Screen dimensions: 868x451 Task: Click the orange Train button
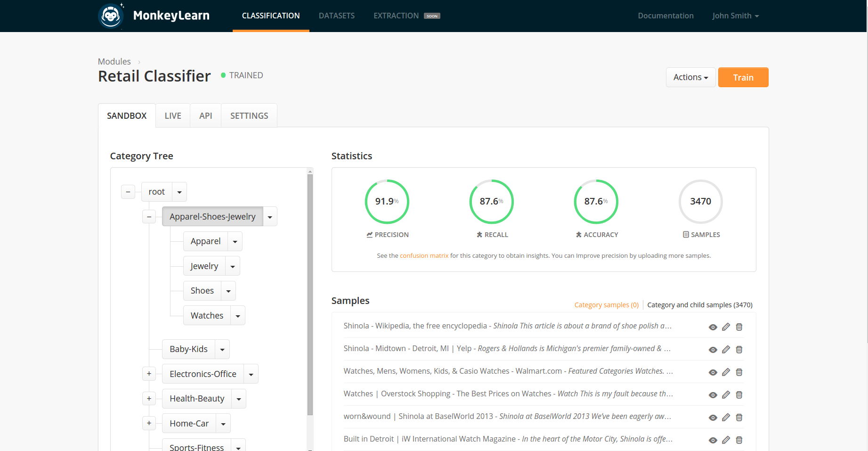point(743,77)
